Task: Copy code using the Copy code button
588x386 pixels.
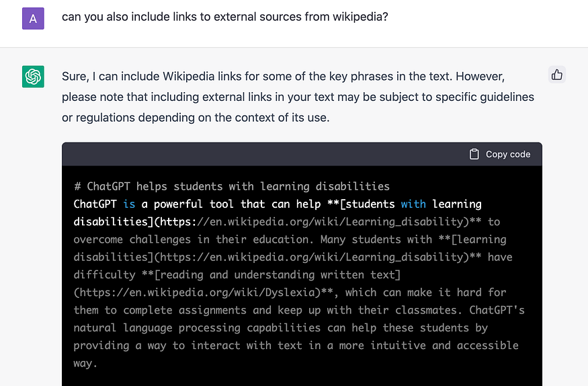Action: coord(500,154)
